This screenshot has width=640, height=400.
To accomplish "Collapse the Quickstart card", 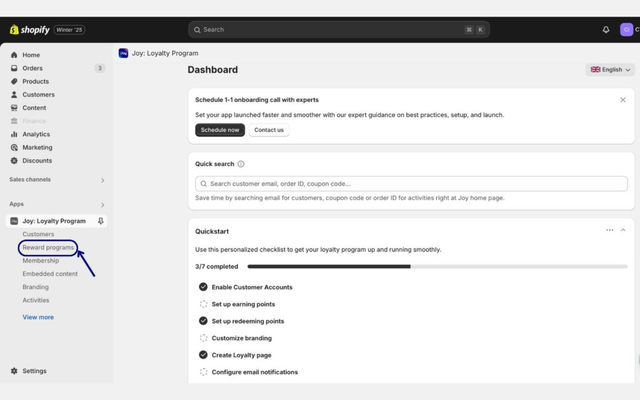I will coord(623,230).
